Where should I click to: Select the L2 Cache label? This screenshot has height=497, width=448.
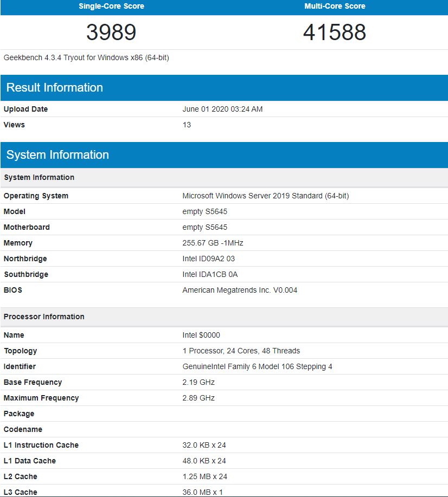coord(20,477)
